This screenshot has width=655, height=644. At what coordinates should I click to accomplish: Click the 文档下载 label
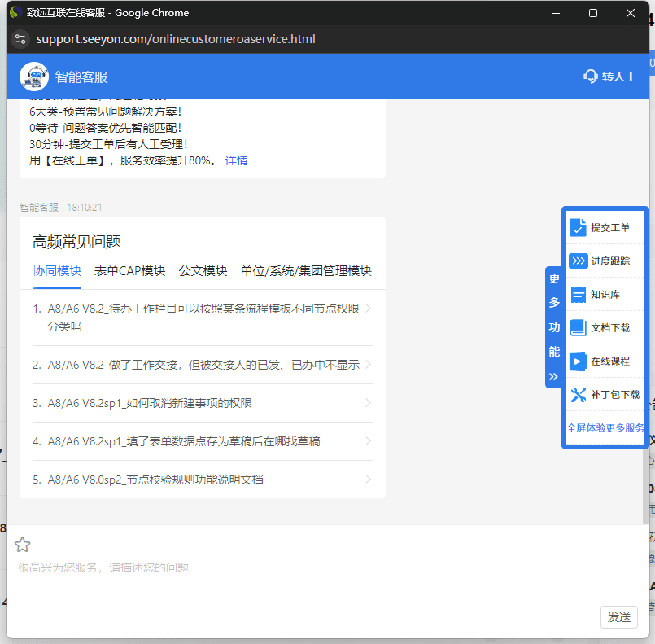[610, 327]
